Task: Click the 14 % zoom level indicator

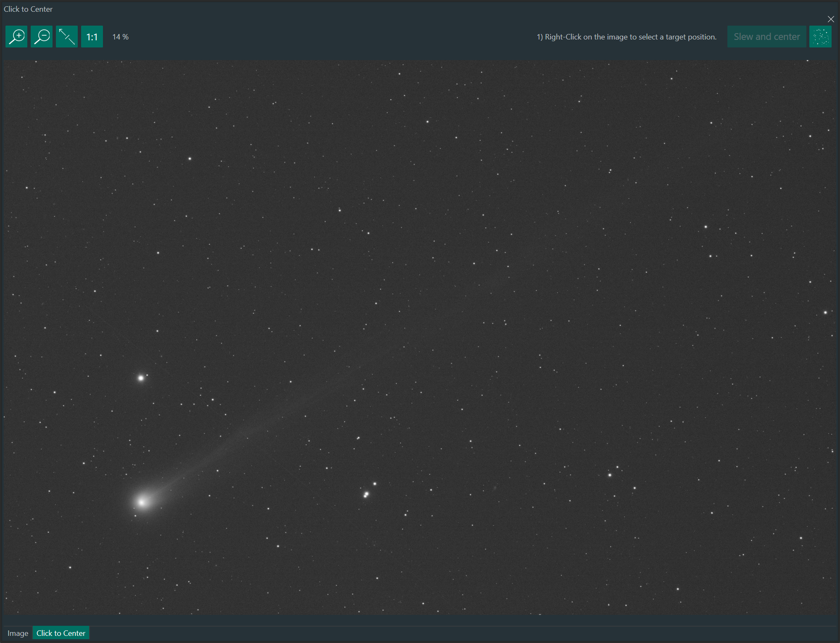Action: (x=120, y=37)
